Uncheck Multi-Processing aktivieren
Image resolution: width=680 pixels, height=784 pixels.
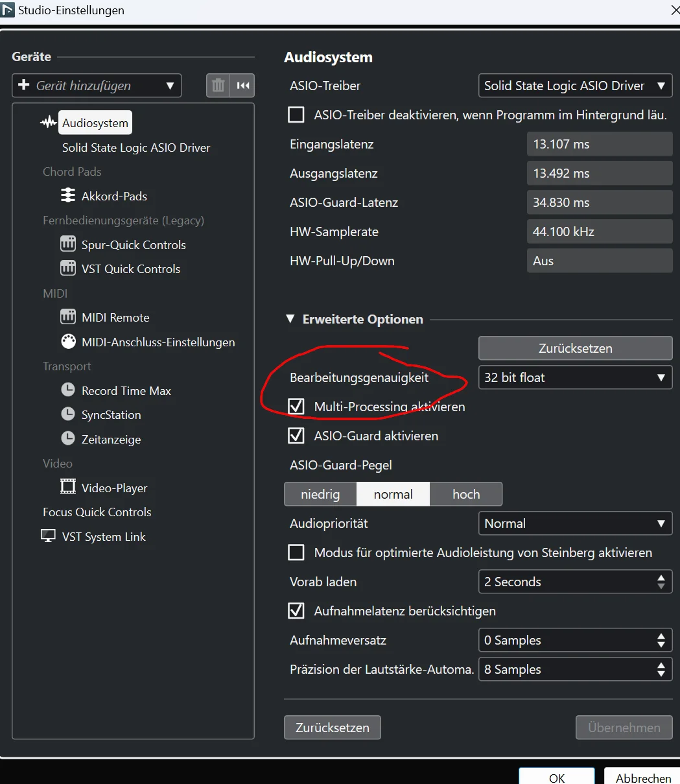pyautogui.click(x=296, y=407)
